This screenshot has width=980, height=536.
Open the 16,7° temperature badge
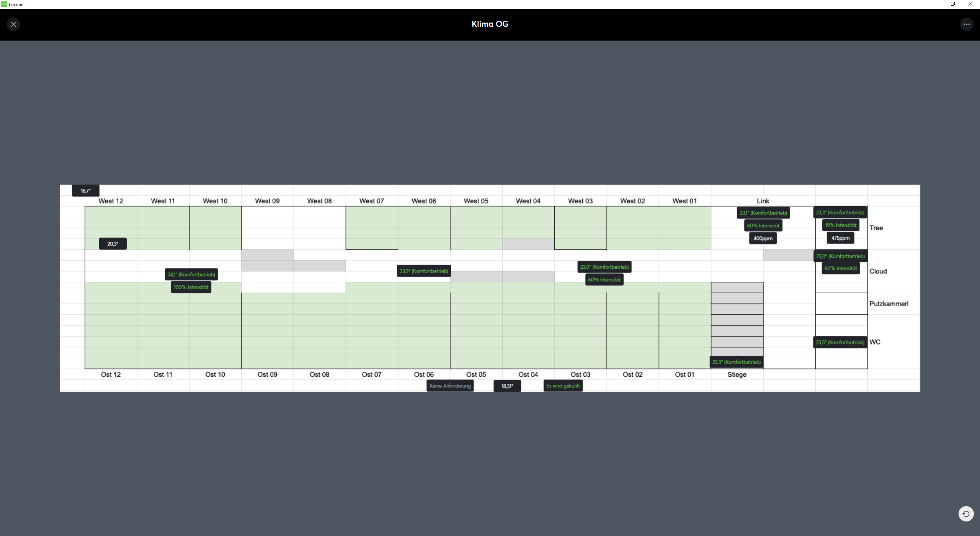(85, 191)
